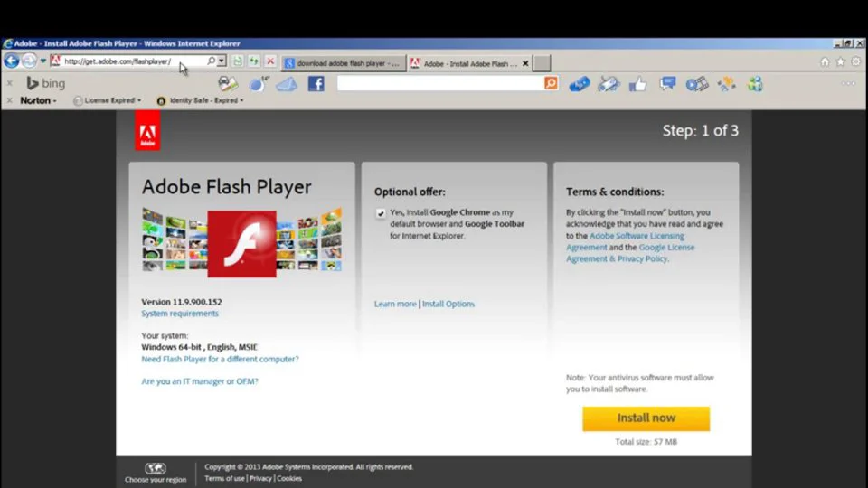Open the game controller toolbar icon
868x488 pixels.
pos(609,84)
